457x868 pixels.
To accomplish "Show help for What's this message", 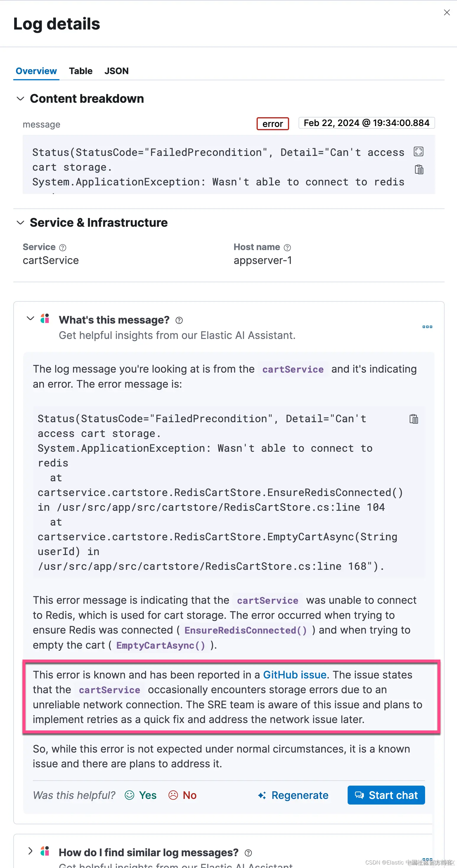I will [x=179, y=320].
